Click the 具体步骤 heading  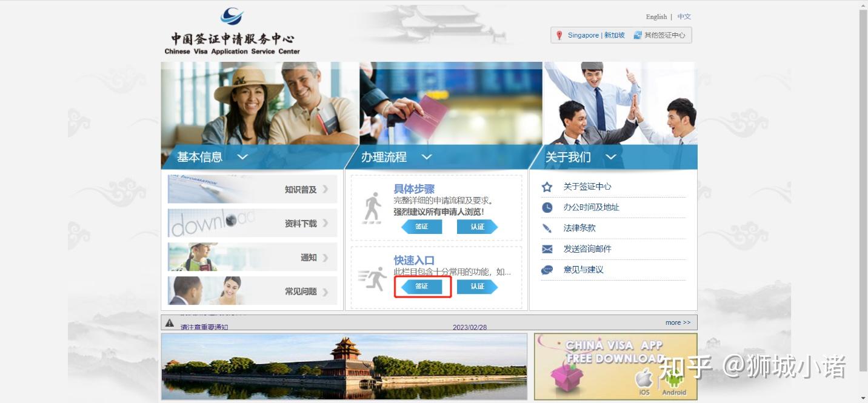pos(414,189)
